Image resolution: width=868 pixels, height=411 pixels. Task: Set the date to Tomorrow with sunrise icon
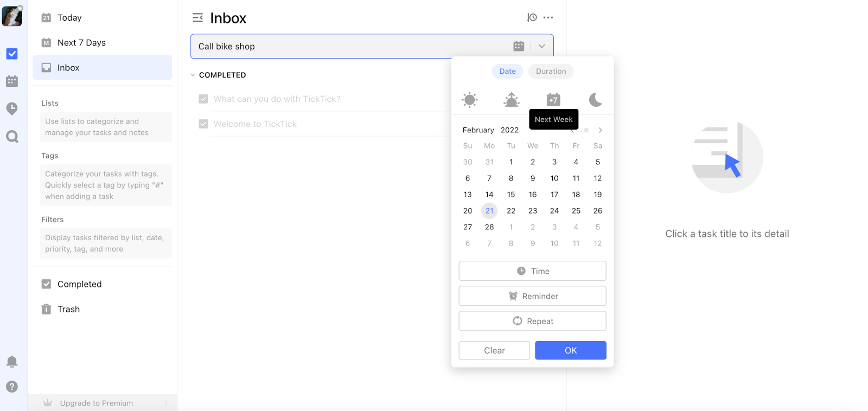click(x=512, y=100)
